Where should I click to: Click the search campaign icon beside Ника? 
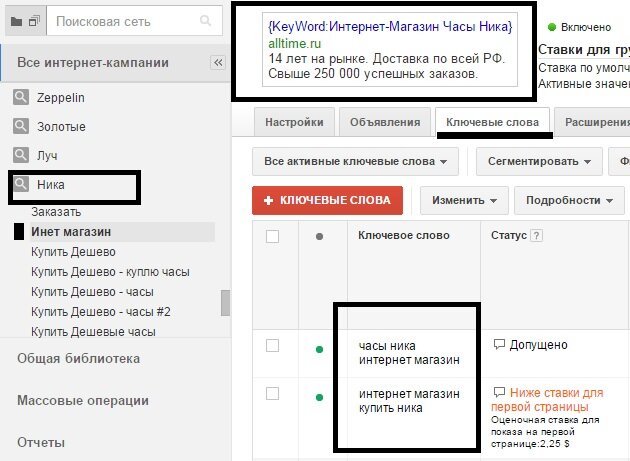tap(21, 184)
